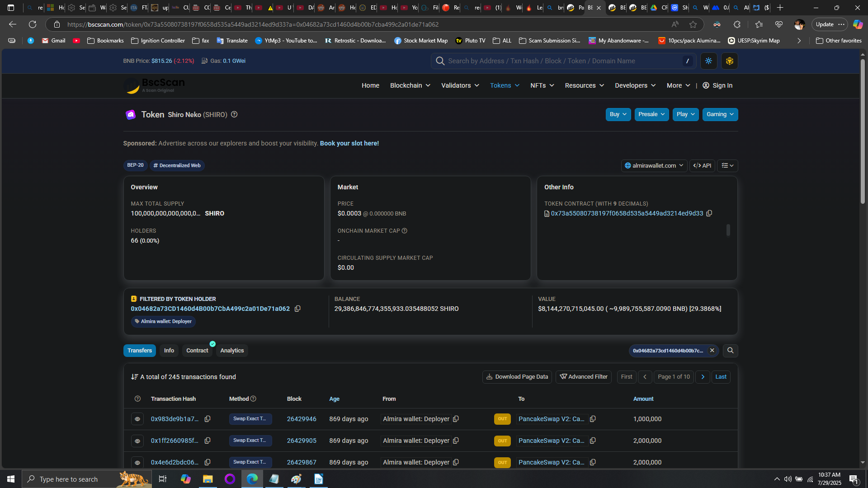Click the API button
This screenshot has width=868, height=488.
(x=702, y=166)
